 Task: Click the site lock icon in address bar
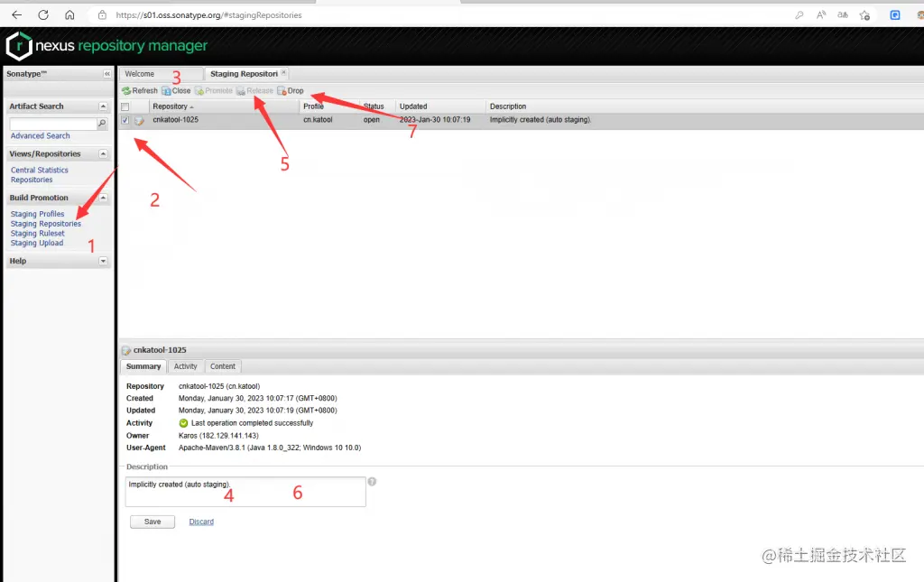click(x=103, y=15)
